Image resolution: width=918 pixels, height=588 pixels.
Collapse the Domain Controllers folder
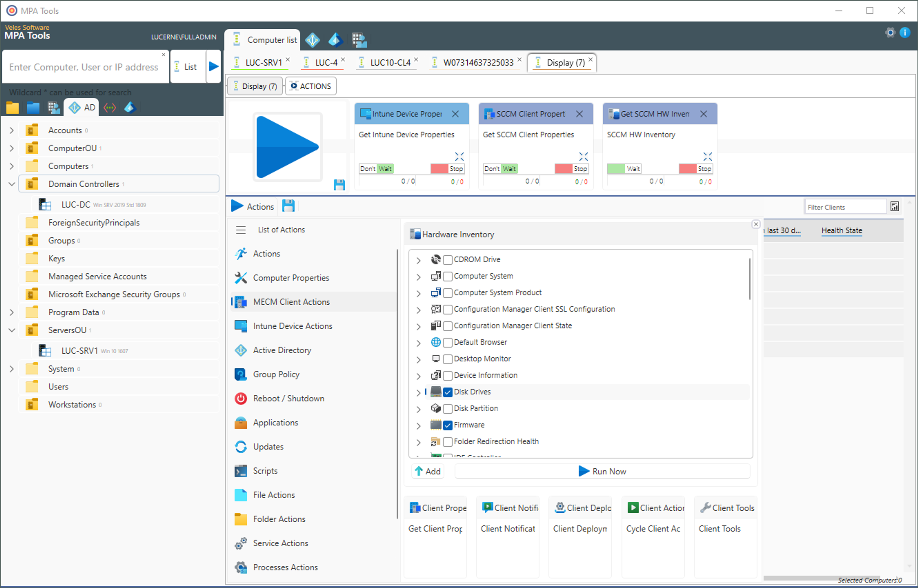point(11,184)
